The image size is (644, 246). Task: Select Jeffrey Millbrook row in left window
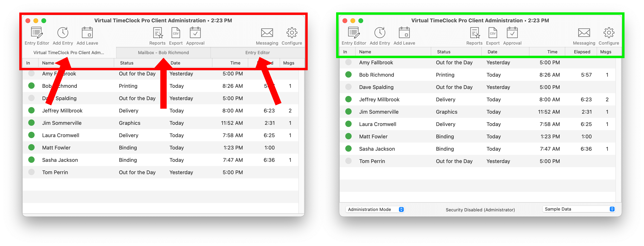[x=161, y=111]
